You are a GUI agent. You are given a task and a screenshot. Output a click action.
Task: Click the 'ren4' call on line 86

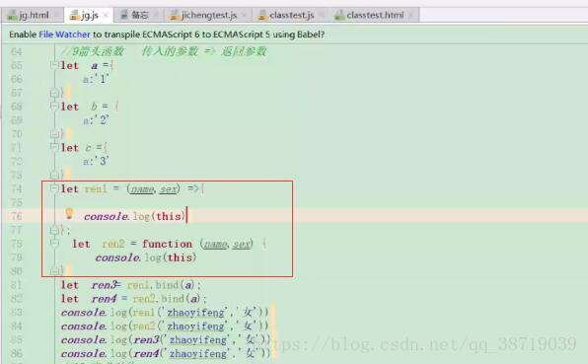point(147,354)
